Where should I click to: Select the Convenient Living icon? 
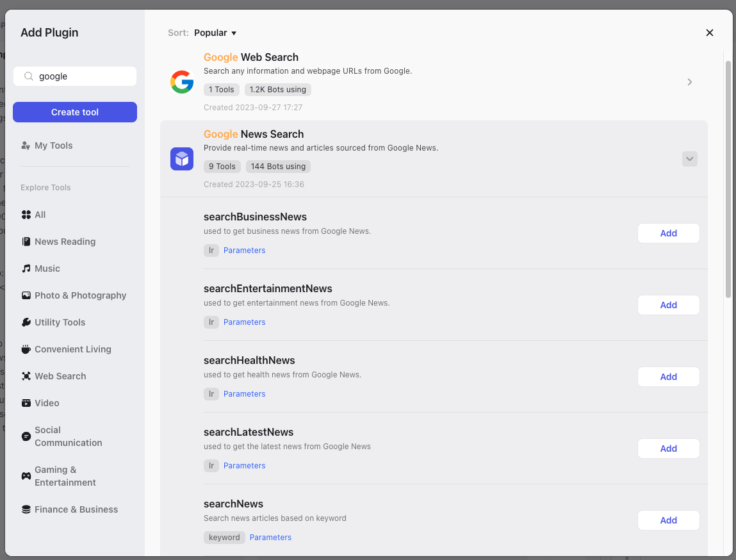[x=26, y=349]
